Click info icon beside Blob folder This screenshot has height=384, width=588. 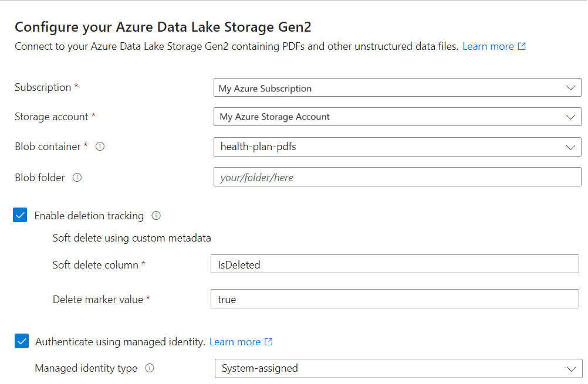(x=77, y=178)
